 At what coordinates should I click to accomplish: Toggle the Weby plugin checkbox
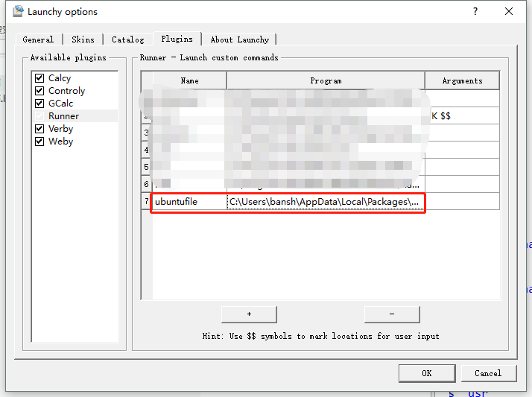[x=39, y=141]
